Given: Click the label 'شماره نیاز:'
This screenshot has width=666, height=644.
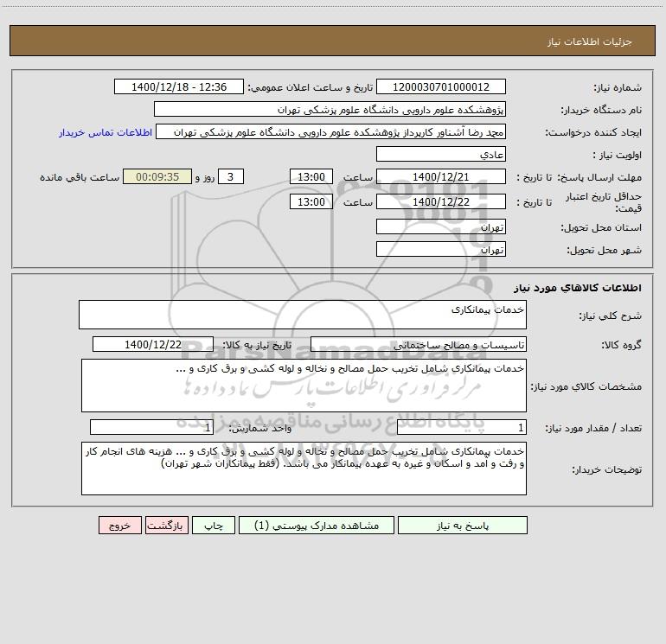Looking at the screenshot, I should click(618, 87).
